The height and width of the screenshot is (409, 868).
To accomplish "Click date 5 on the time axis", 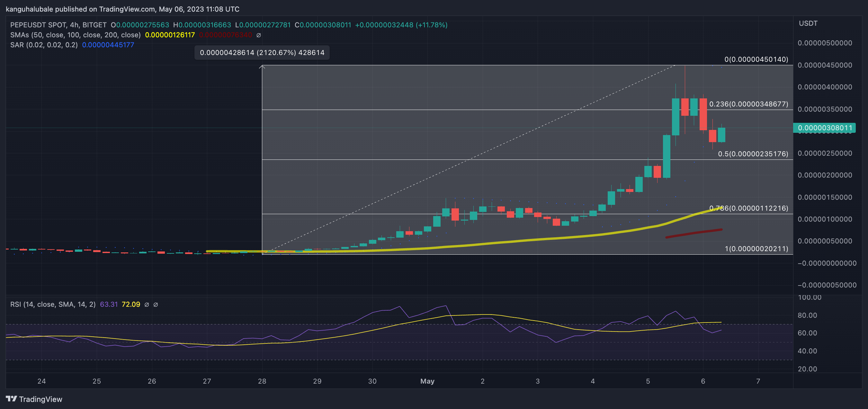I will [648, 381].
